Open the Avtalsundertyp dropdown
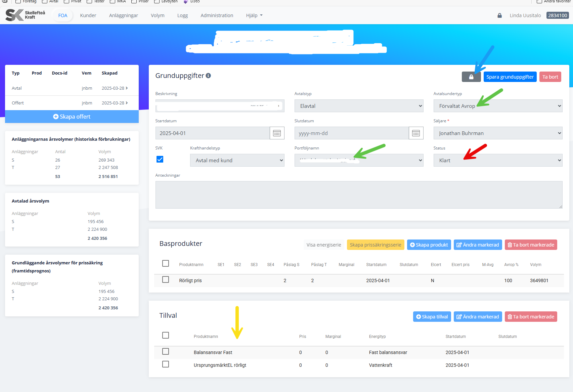This screenshot has height=392, width=573. point(497,106)
